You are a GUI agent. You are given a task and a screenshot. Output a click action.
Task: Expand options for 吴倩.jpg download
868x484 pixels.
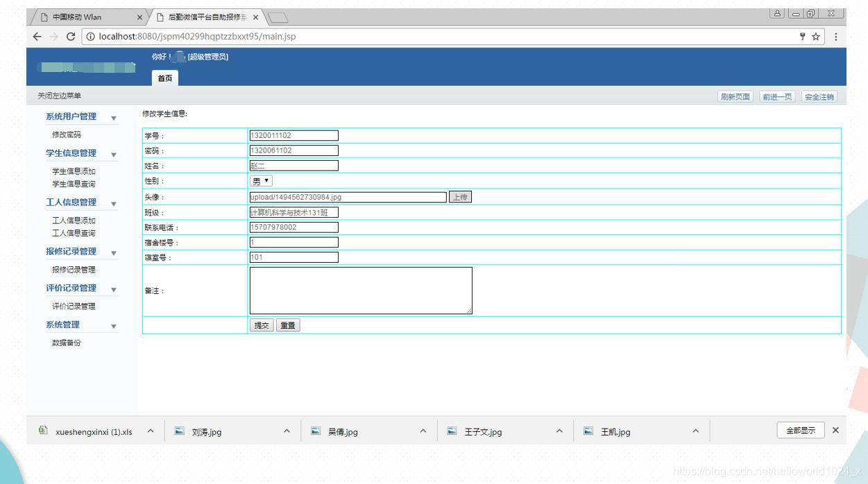tap(423, 431)
